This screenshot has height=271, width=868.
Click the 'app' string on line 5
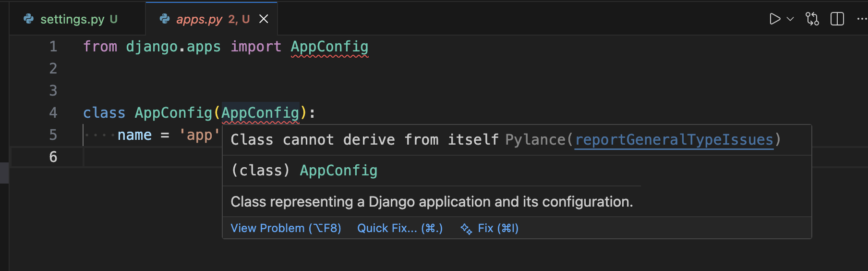[x=199, y=135]
